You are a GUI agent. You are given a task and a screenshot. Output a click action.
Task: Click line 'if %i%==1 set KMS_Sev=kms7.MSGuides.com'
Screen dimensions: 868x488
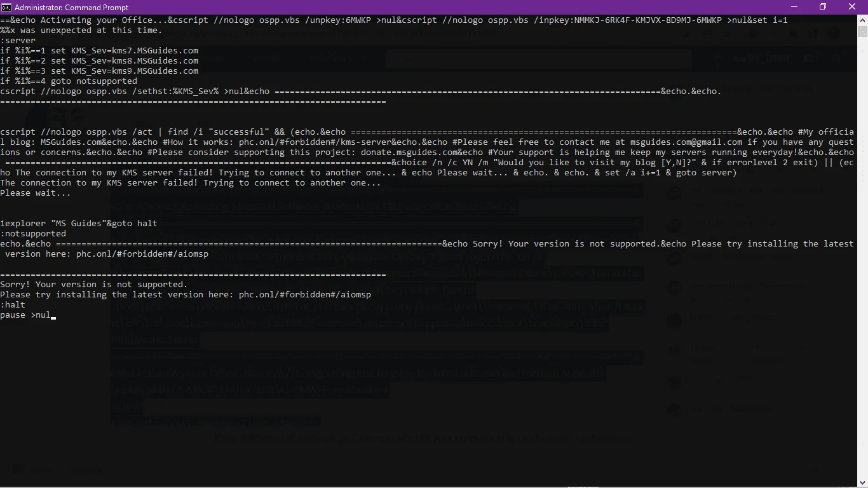click(x=99, y=51)
